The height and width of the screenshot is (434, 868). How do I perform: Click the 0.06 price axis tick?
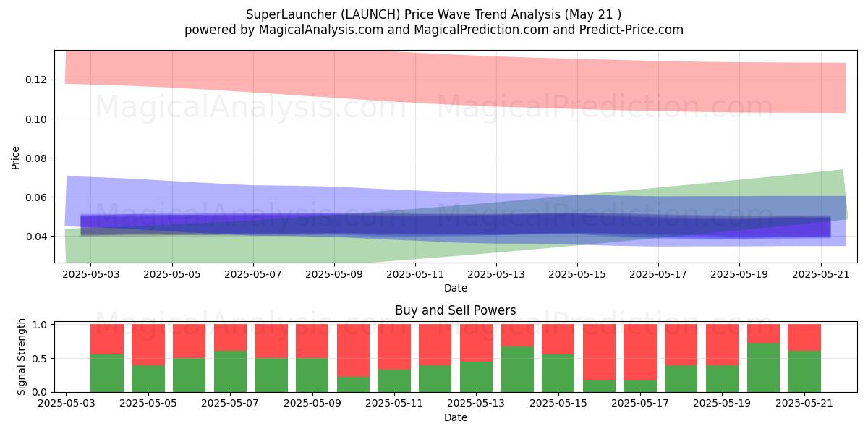pyautogui.click(x=36, y=197)
